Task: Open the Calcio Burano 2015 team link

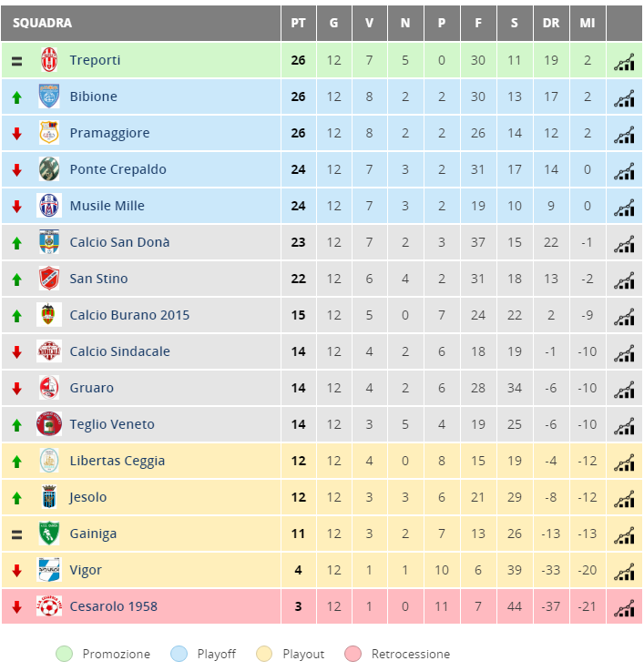Action: [x=129, y=315]
